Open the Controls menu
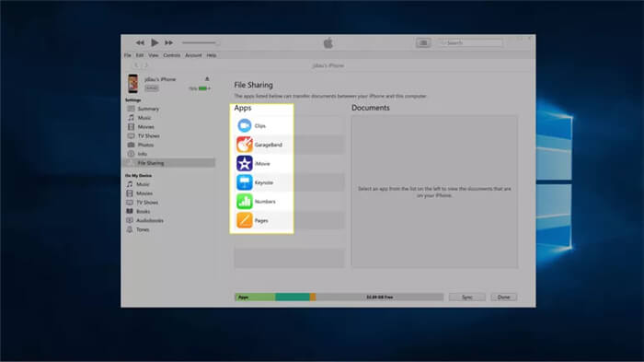This screenshot has width=644, height=362. pyautogui.click(x=172, y=55)
